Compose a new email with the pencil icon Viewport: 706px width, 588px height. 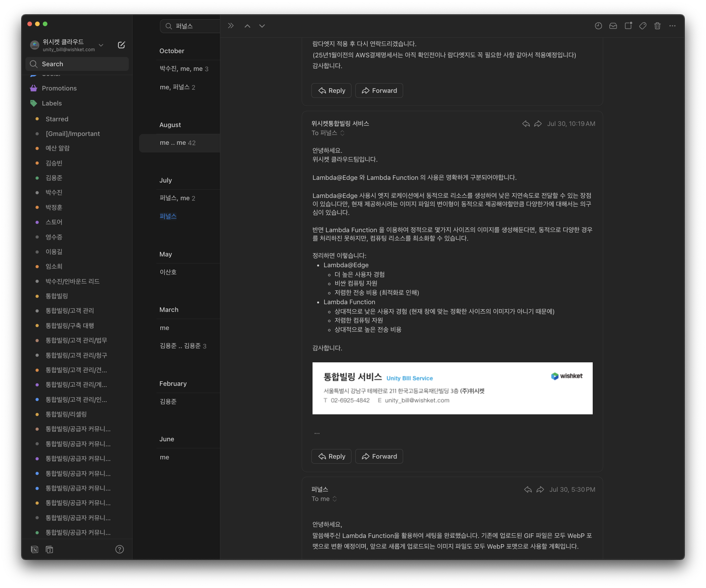121,45
